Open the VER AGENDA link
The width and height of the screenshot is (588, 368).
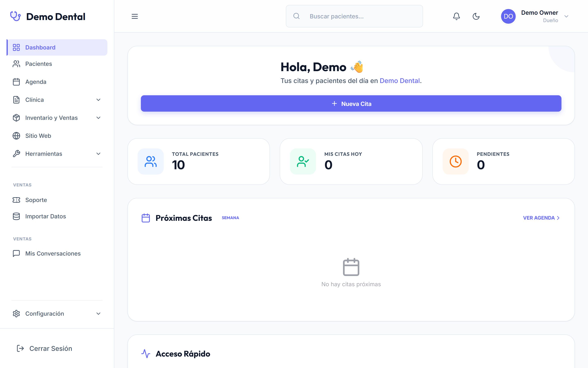541,218
